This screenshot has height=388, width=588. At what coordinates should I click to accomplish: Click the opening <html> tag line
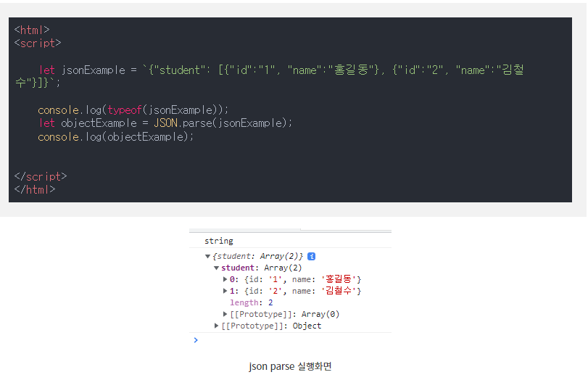(x=32, y=30)
